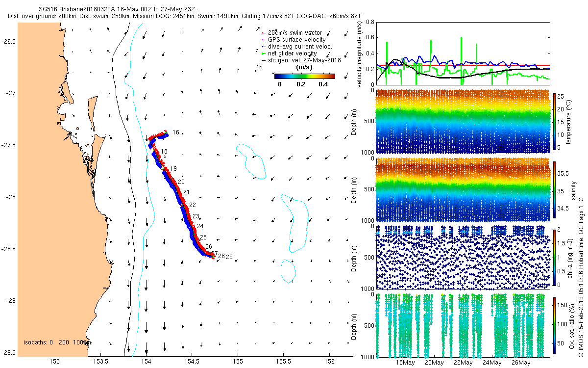Click the 20May date tick label
Viewport: 588px width, 368px height.
click(x=434, y=363)
